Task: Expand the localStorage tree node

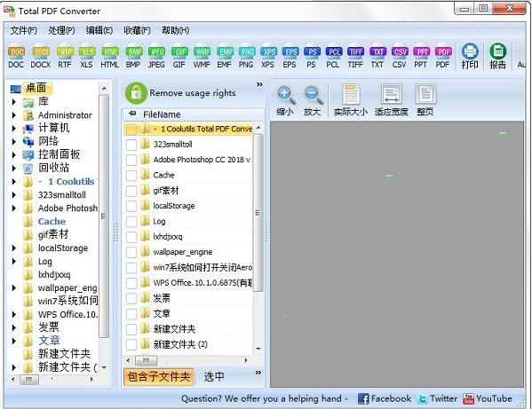Action: (14, 248)
